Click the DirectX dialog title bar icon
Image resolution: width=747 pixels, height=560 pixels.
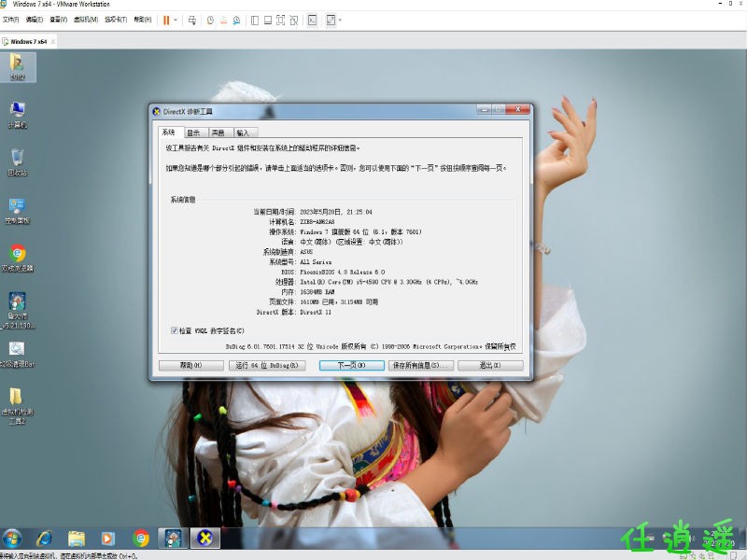(x=156, y=111)
